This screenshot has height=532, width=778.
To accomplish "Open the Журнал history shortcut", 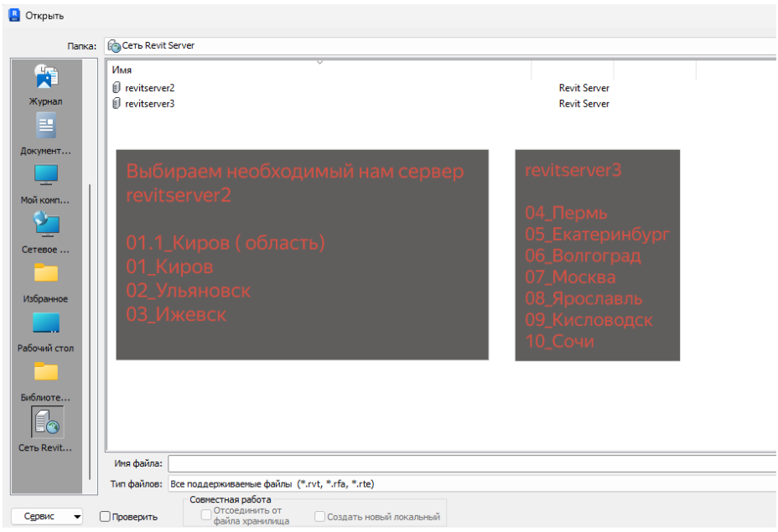I will (x=45, y=85).
